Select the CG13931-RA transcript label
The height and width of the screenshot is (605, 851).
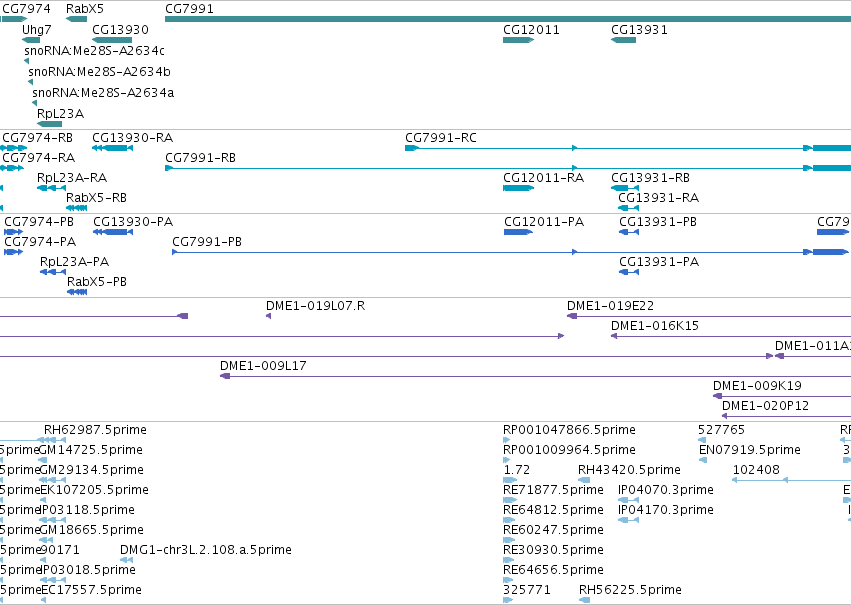coord(658,198)
